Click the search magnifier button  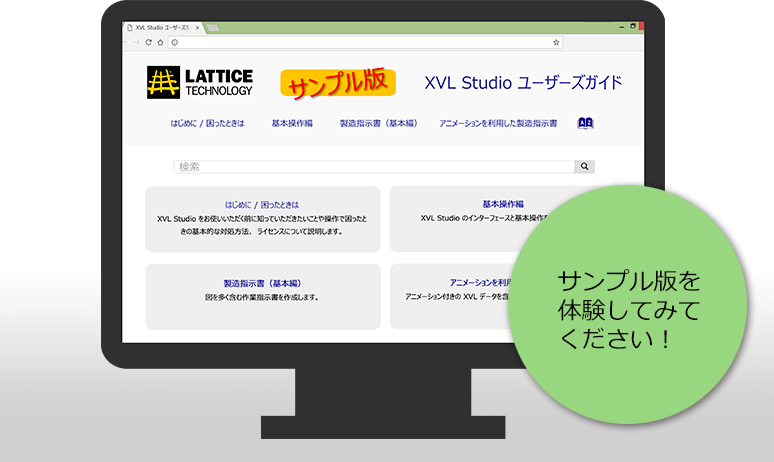[584, 167]
